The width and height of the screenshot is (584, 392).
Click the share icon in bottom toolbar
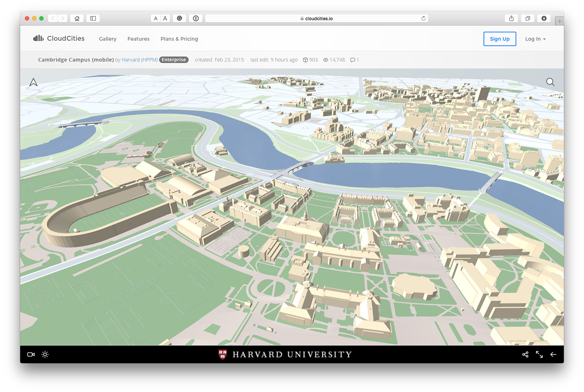click(525, 355)
